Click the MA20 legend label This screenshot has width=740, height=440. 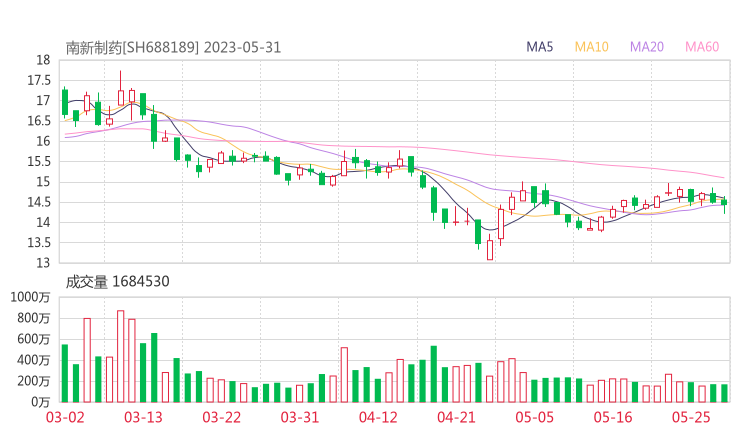coord(647,47)
